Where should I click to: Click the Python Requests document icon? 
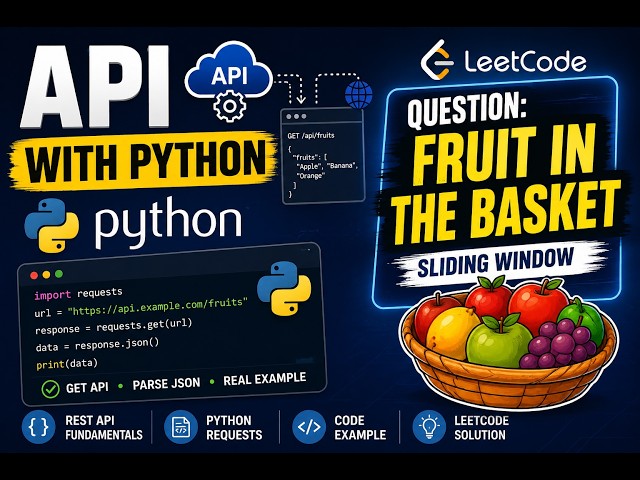click(x=181, y=427)
